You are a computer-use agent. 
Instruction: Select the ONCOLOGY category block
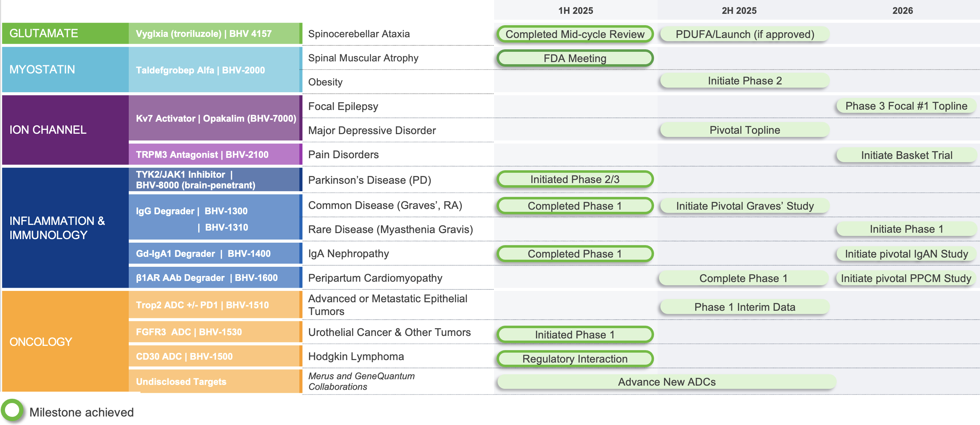pos(65,342)
